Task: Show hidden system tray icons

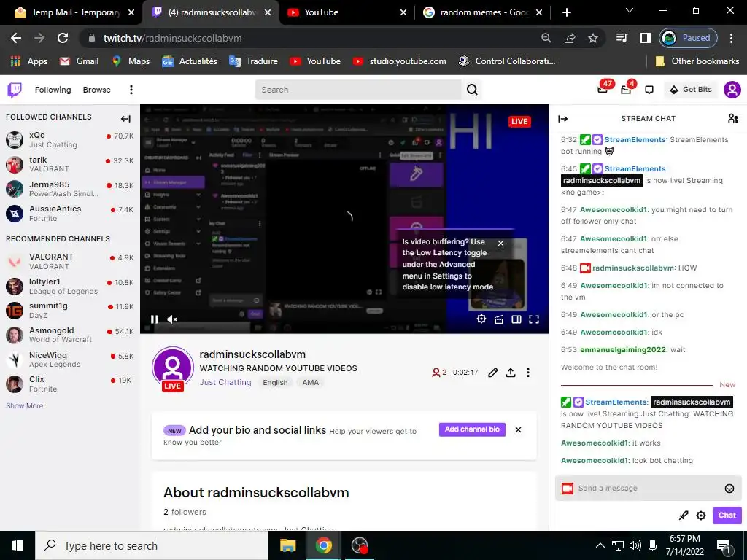Action: point(600,545)
